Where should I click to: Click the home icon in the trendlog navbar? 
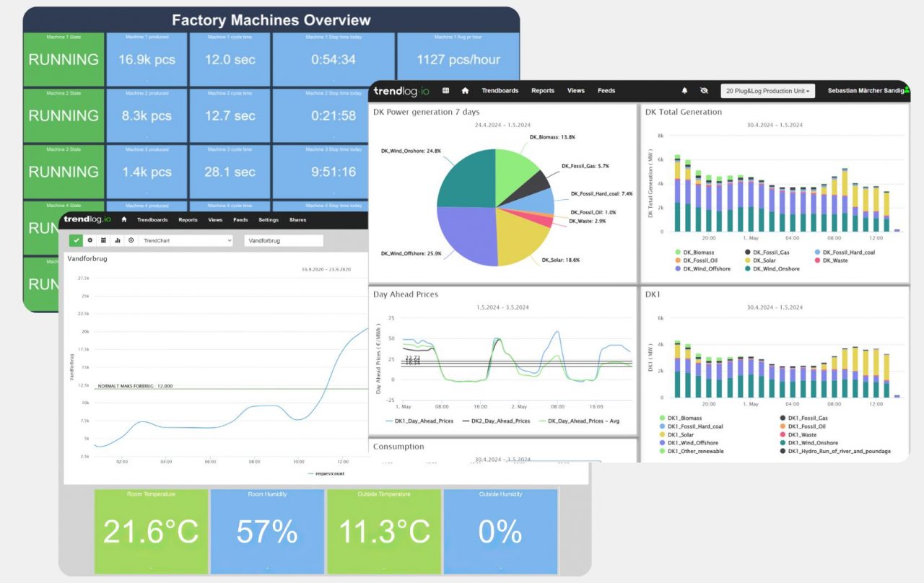464,91
